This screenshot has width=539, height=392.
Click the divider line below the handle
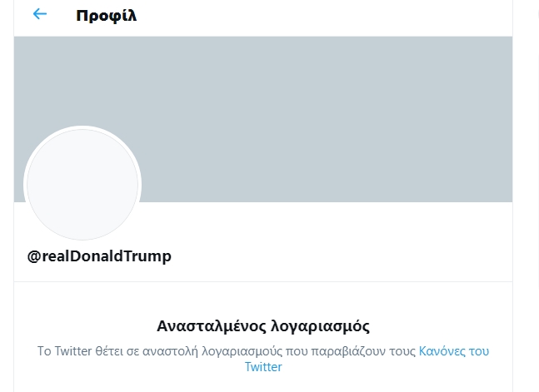(263, 281)
